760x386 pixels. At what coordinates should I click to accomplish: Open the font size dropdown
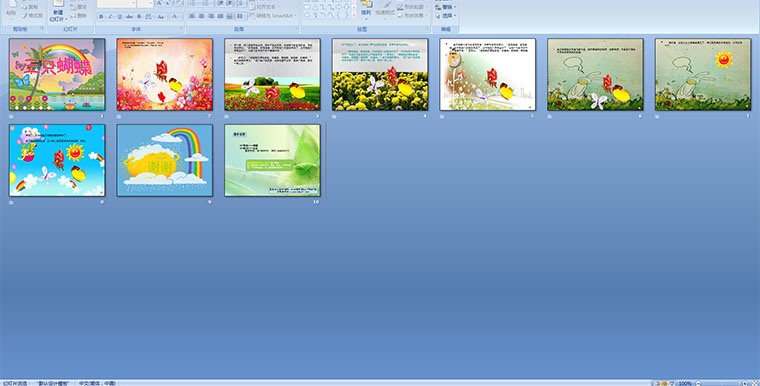coord(151,3)
